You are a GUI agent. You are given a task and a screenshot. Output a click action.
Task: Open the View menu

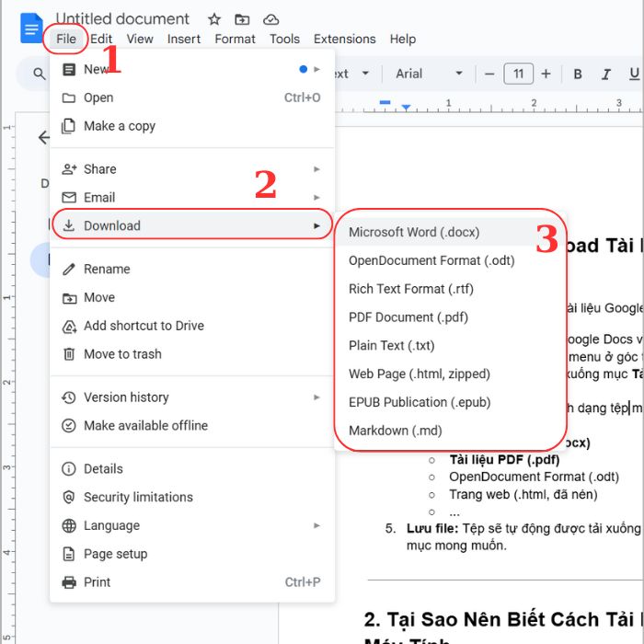140,39
